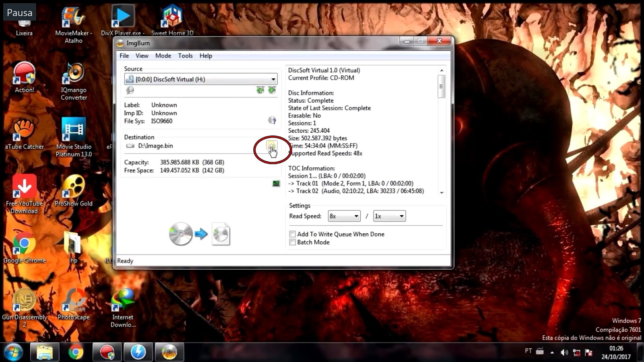Click the Windows Start button
The height and width of the screenshot is (362, 644).
[13, 352]
